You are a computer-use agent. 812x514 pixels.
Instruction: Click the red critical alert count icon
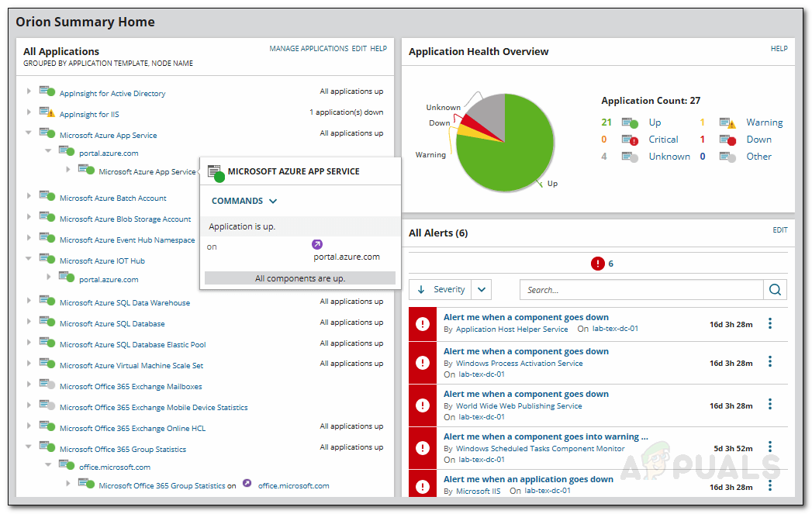coord(598,264)
